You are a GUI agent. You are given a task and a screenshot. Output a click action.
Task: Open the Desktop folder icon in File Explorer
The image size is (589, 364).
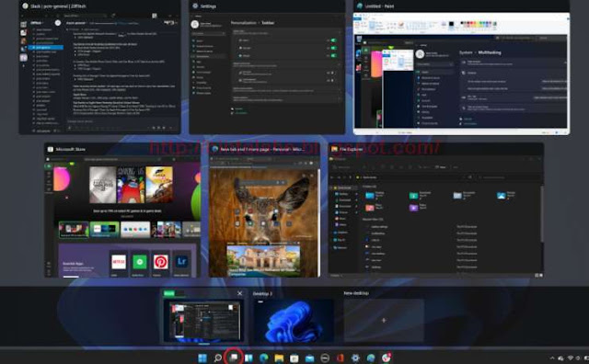tap(370, 196)
